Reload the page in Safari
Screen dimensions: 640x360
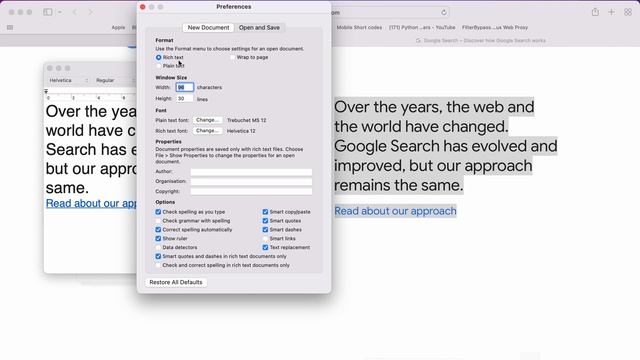pos(444,12)
